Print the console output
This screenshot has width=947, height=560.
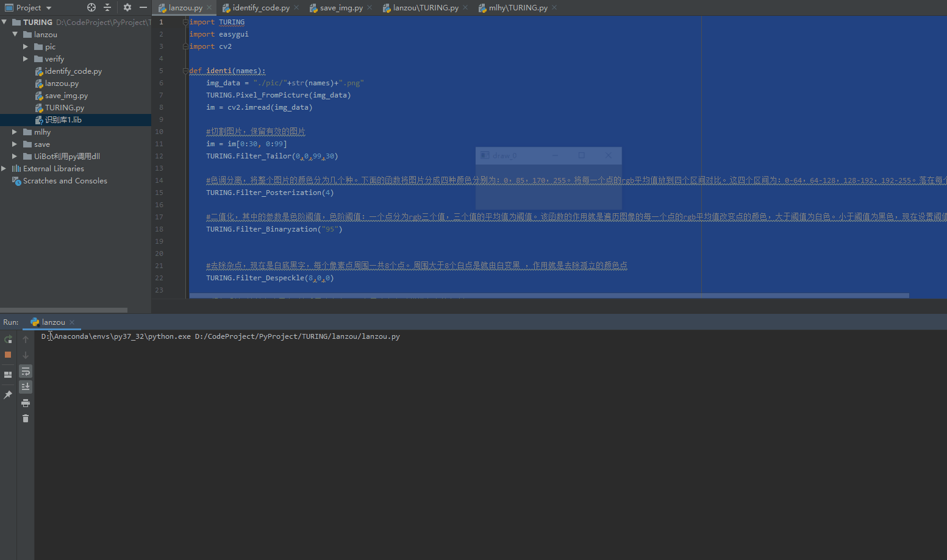point(26,402)
